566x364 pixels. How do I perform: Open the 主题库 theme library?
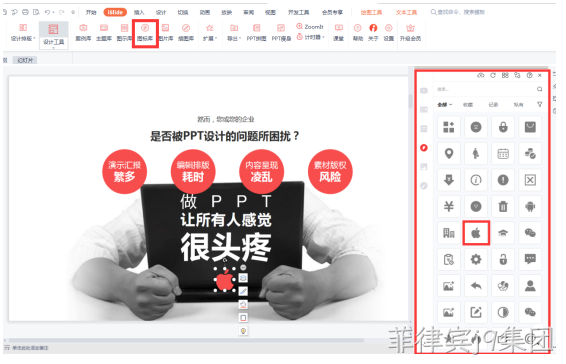coord(104,32)
